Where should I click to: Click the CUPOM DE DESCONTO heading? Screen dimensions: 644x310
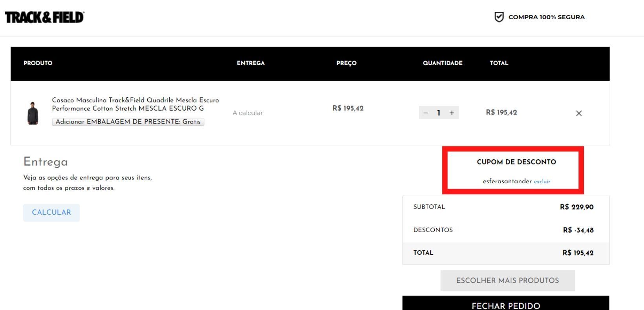pyautogui.click(x=516, y=162)
